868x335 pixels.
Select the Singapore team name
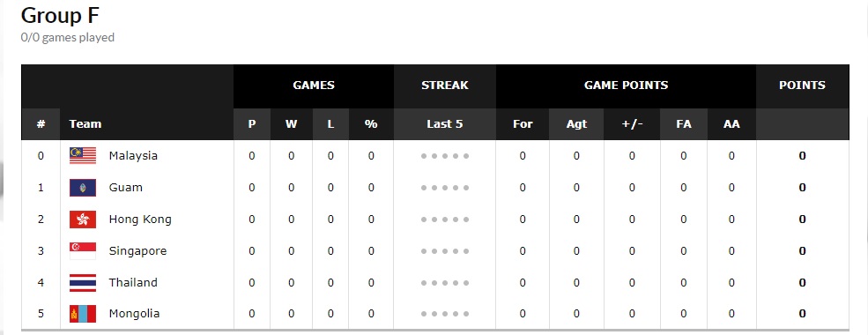coord(137,251)
